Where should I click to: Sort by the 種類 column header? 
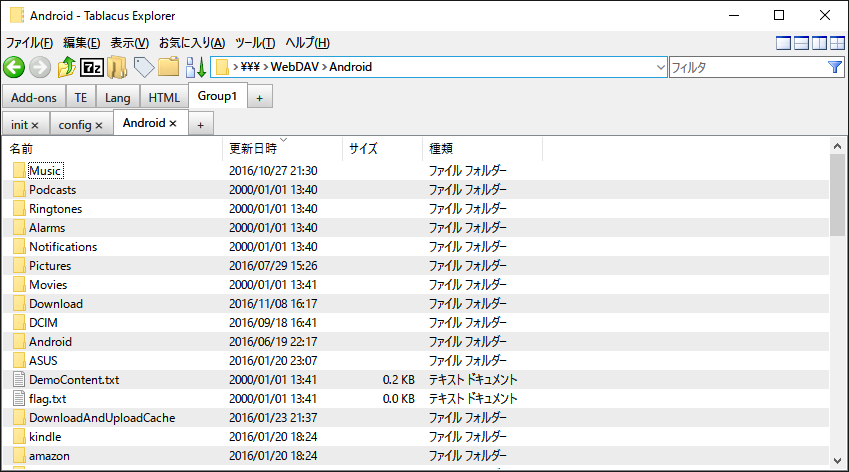tap(482, 148)
